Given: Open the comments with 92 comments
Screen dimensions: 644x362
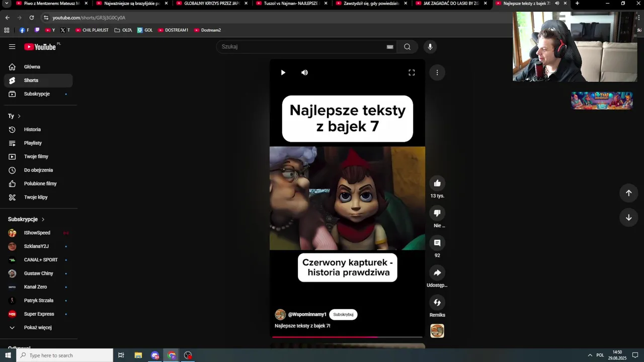Looking at the screenshot, I should click(x=437, y=243).
